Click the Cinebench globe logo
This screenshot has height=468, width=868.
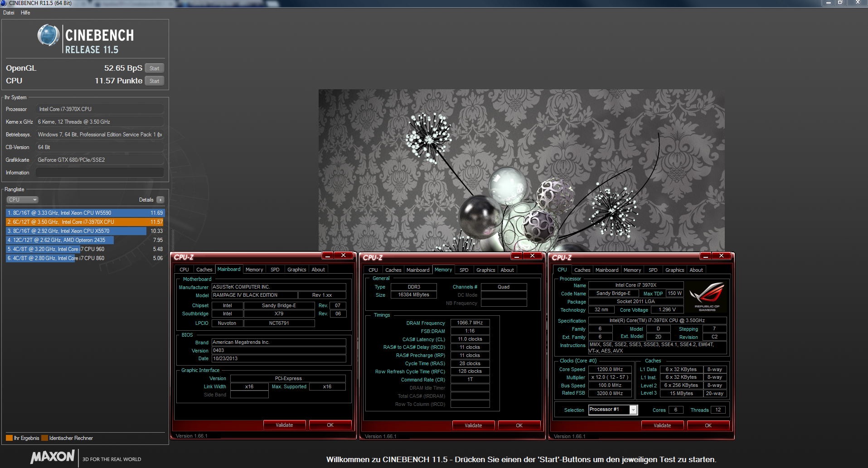pyautogui.click(x=48, y=35)
